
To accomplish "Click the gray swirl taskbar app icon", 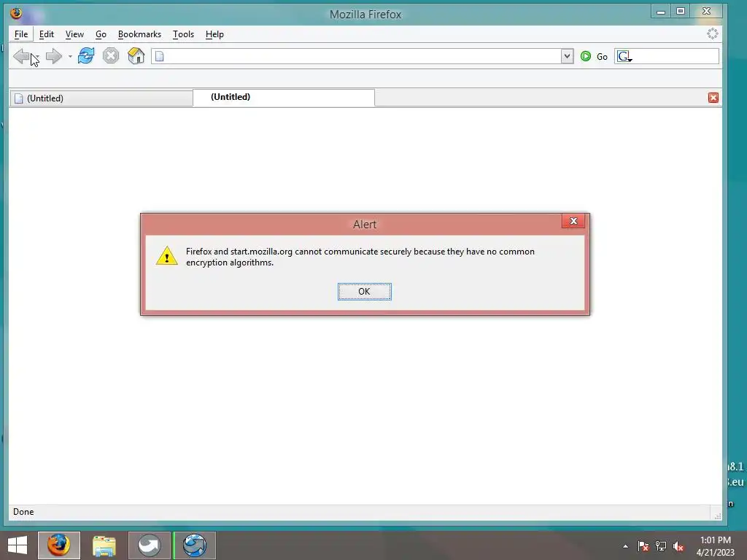I will (149, 545).
